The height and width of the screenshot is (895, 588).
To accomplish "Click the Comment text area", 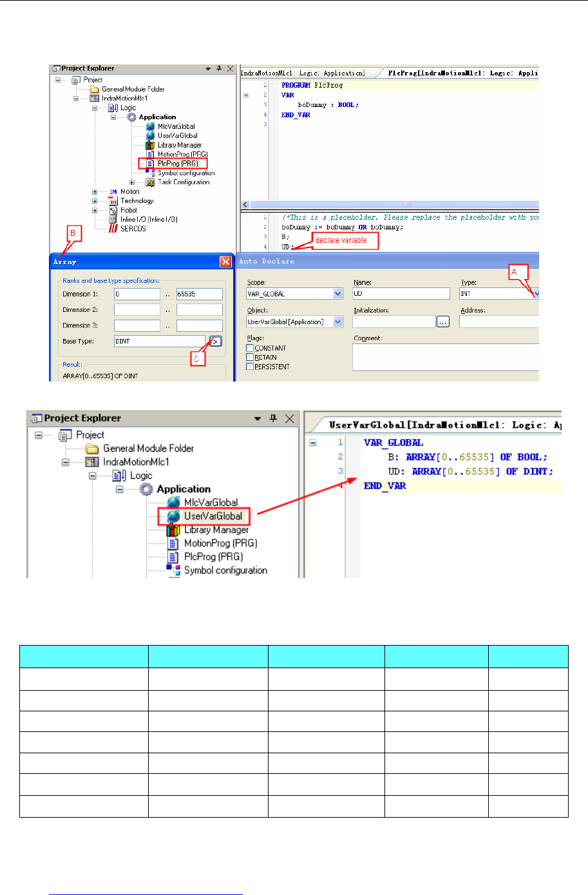I will [446, 357].
